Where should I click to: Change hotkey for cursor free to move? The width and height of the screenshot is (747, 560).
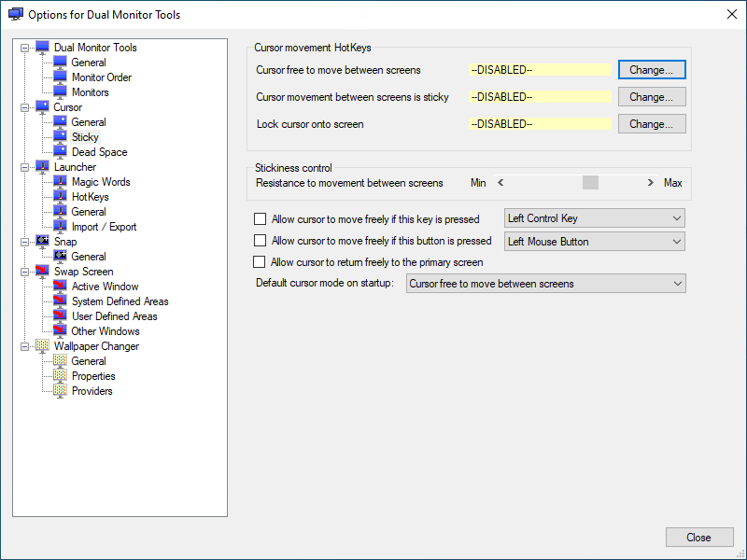[652, 70]
